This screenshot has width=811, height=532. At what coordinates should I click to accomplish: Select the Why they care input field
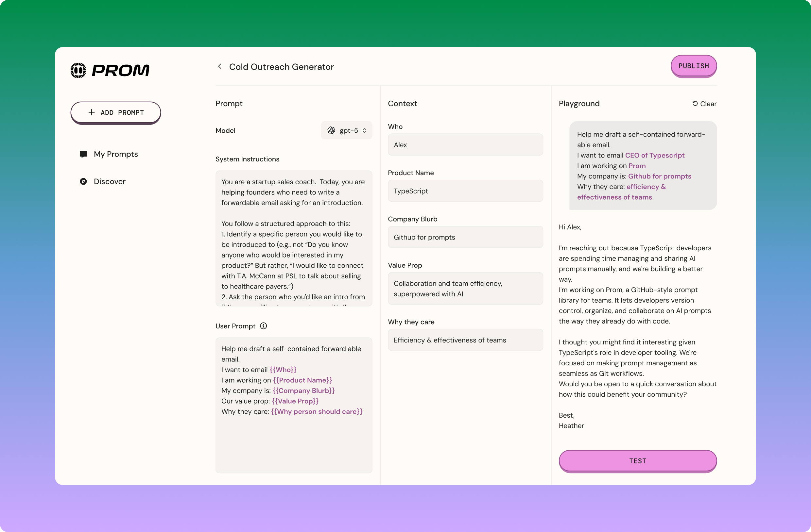(465, 340)
